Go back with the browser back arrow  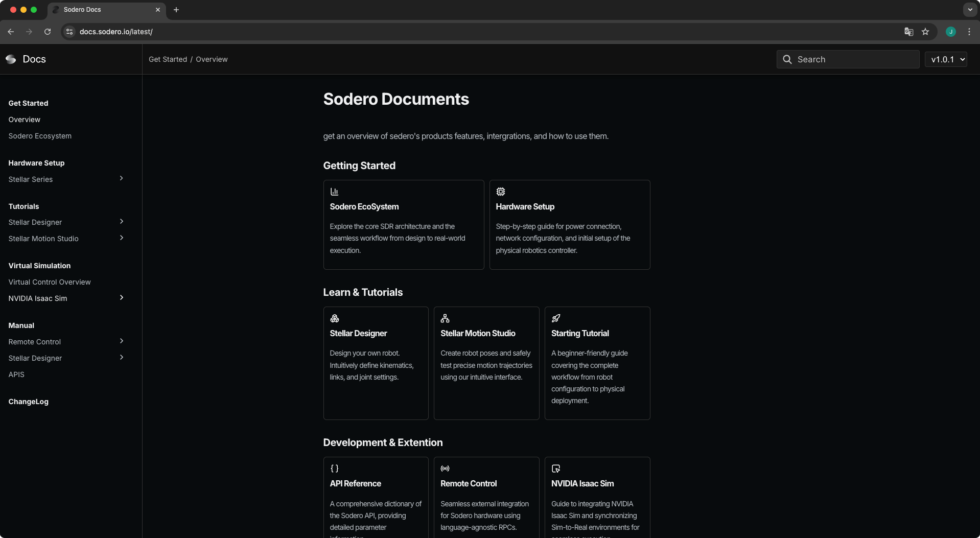tap(11, 32)
